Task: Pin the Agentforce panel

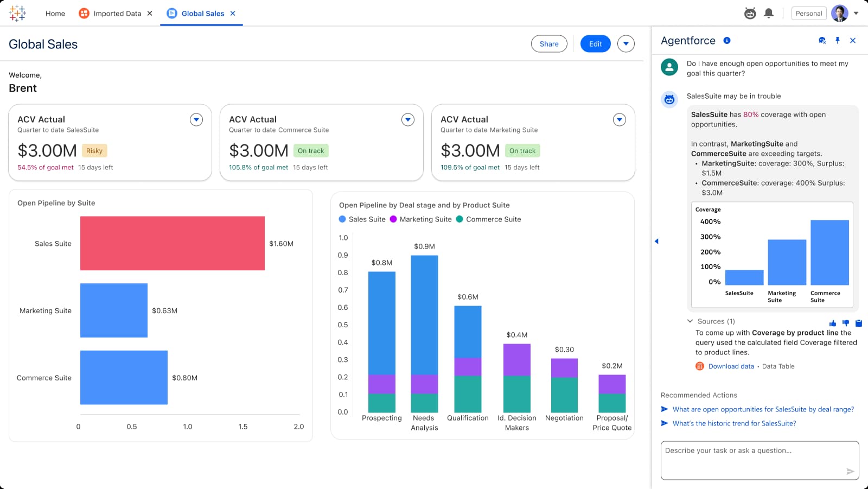Action: tap(838, 40)
